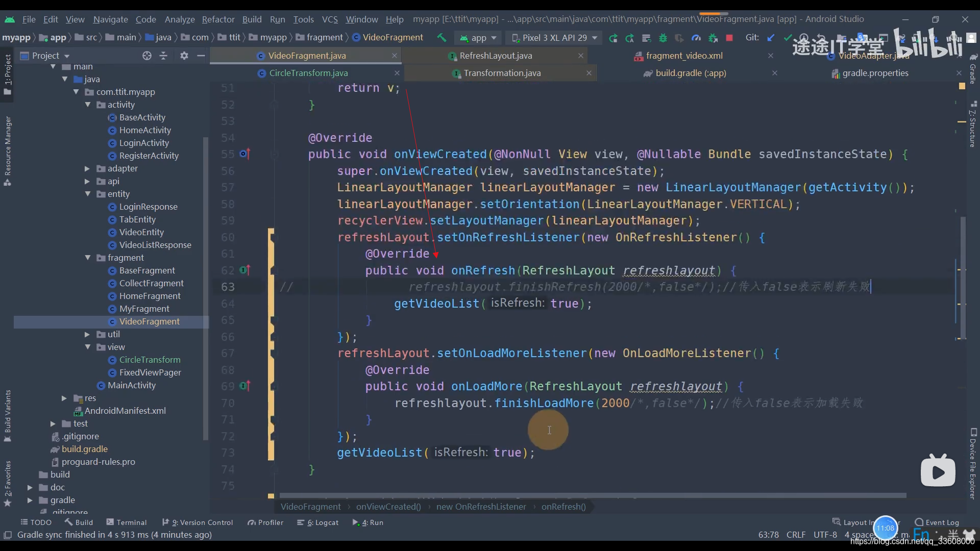Open the Version Control tool window

click(x=197, y=522)
